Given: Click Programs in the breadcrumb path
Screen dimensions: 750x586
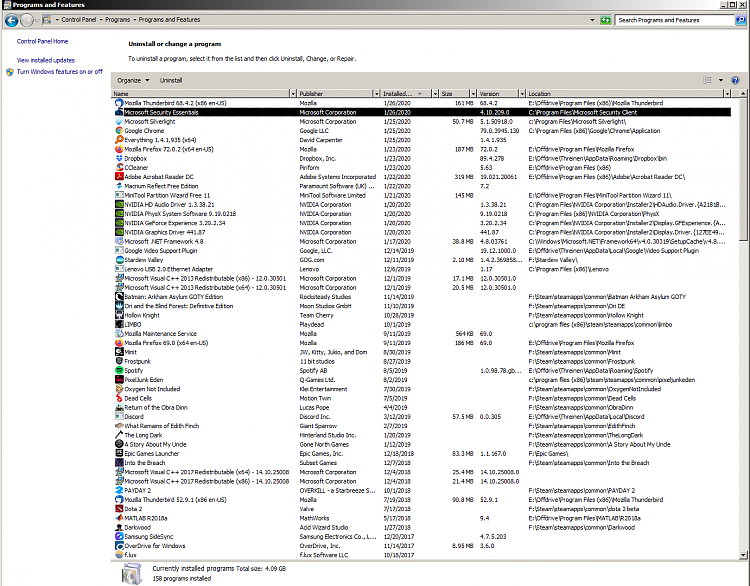Looking at the screenshot, I should 117,20.
